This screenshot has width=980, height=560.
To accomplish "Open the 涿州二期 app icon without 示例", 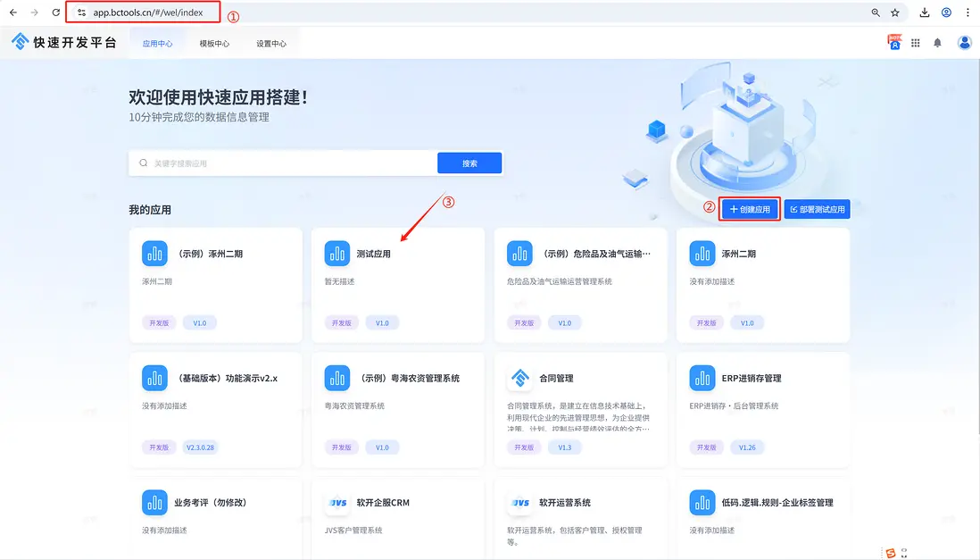I will point(702,254).
